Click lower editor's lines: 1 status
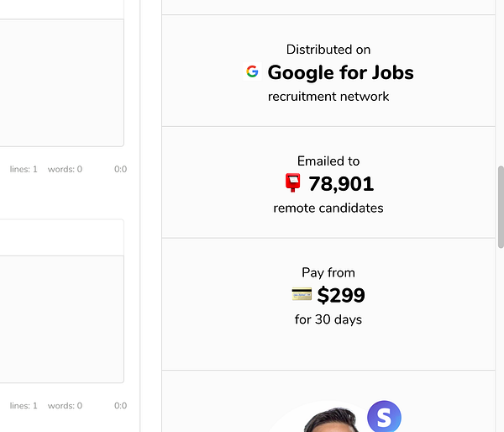The width and height of the screenshot is (504, 432). 24,406
